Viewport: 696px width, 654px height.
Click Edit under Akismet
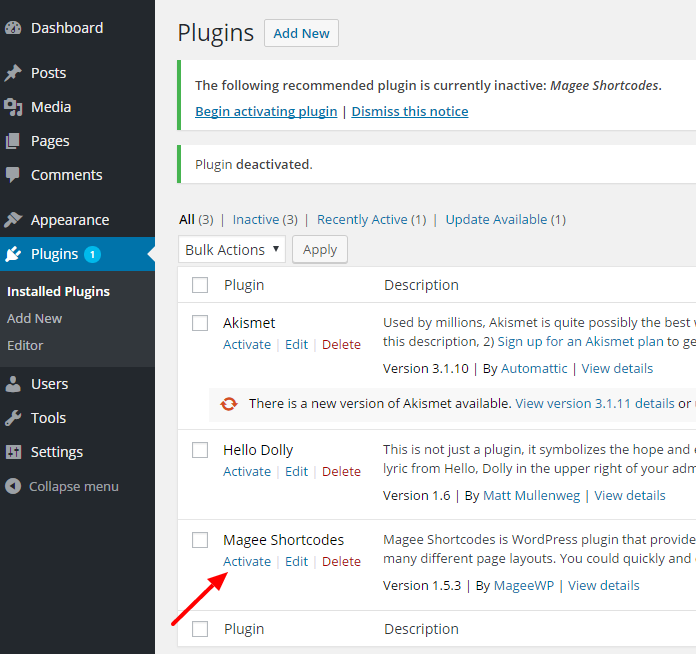[x=296, y=345]
